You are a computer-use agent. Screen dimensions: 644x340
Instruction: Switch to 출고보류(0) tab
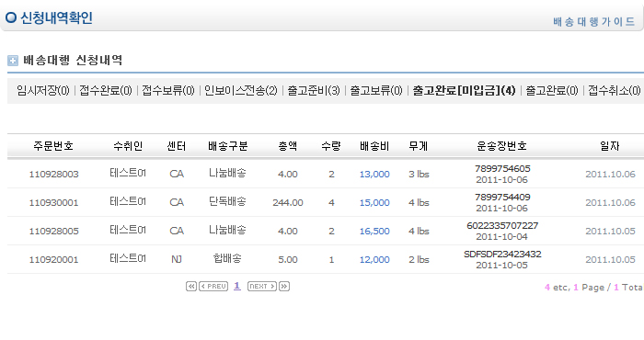(x=376, y=91)
